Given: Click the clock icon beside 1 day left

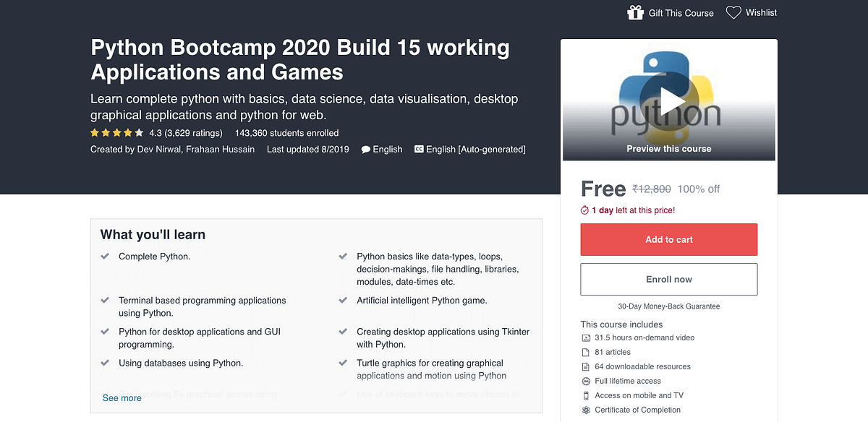Looking at the screenshot, I should pyautogui.click(x=584, y=210).
